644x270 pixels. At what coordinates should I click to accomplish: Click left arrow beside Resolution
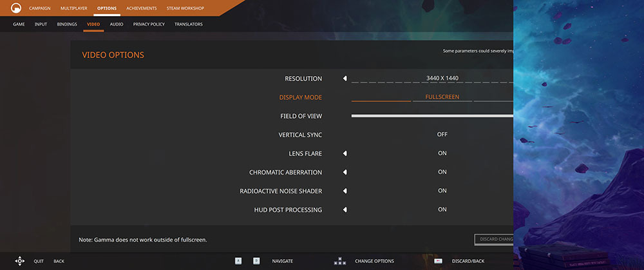(x=345, y=79)
